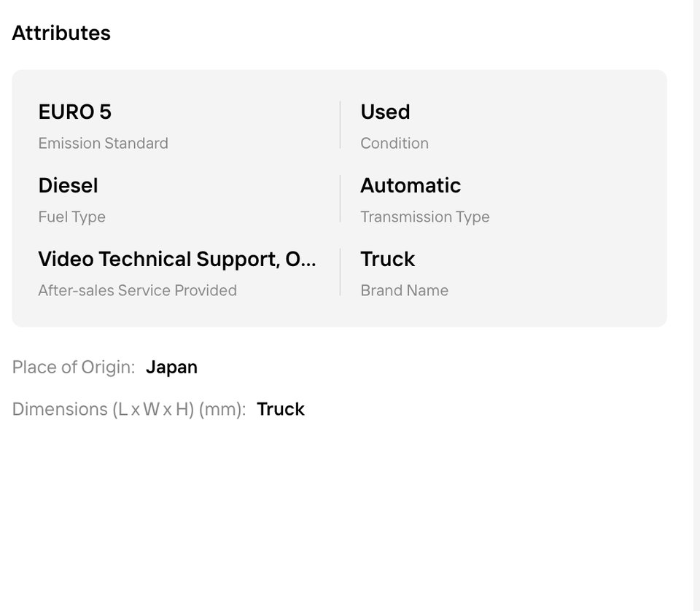
Task: Click the right-edge vertical scrollbar
Action: tap(696, 292)
